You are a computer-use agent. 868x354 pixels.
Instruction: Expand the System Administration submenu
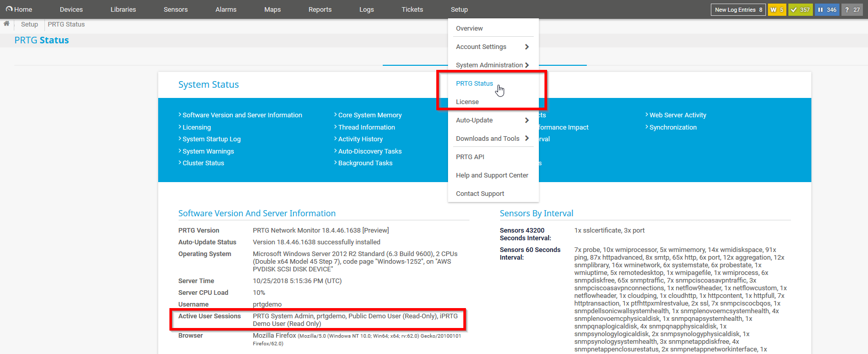[x=492, y=65]
